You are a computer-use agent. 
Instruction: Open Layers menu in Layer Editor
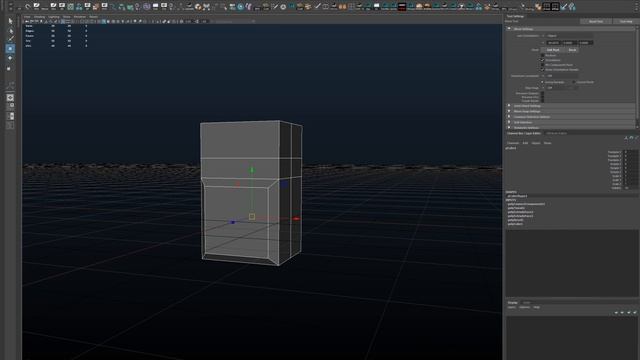coord(511,307)
